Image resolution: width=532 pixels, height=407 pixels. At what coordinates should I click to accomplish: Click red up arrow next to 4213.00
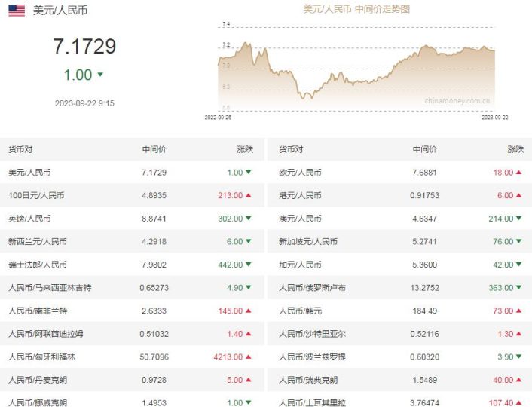(249, 357)
